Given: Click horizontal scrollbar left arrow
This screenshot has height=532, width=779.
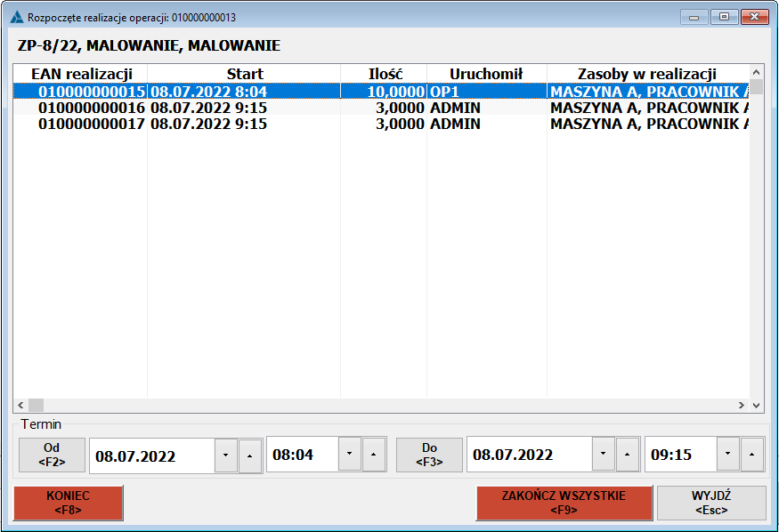Looking at the screenshot, I should [x=20, y=405].
